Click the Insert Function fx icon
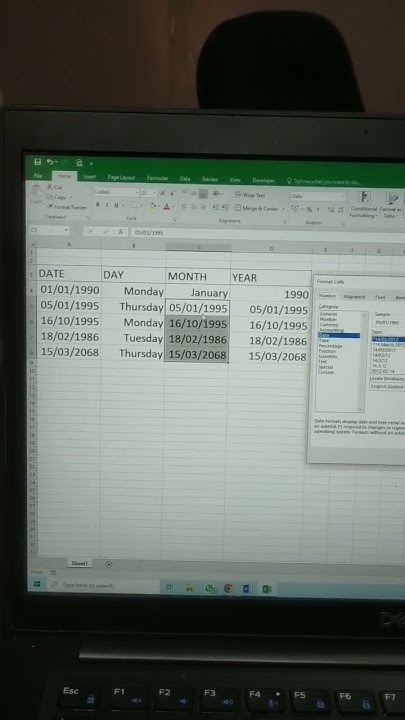Viewport: 405px width, 720px height. click(x=120, y=232)
